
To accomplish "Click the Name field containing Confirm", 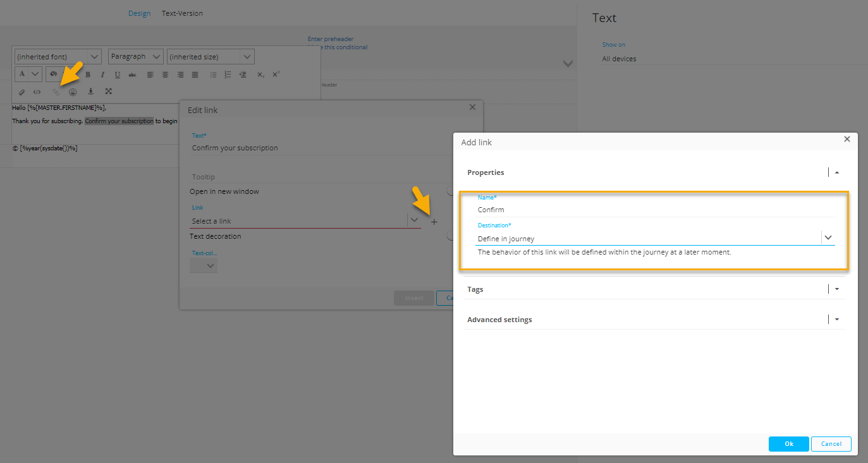I will [x=654, y=210].
